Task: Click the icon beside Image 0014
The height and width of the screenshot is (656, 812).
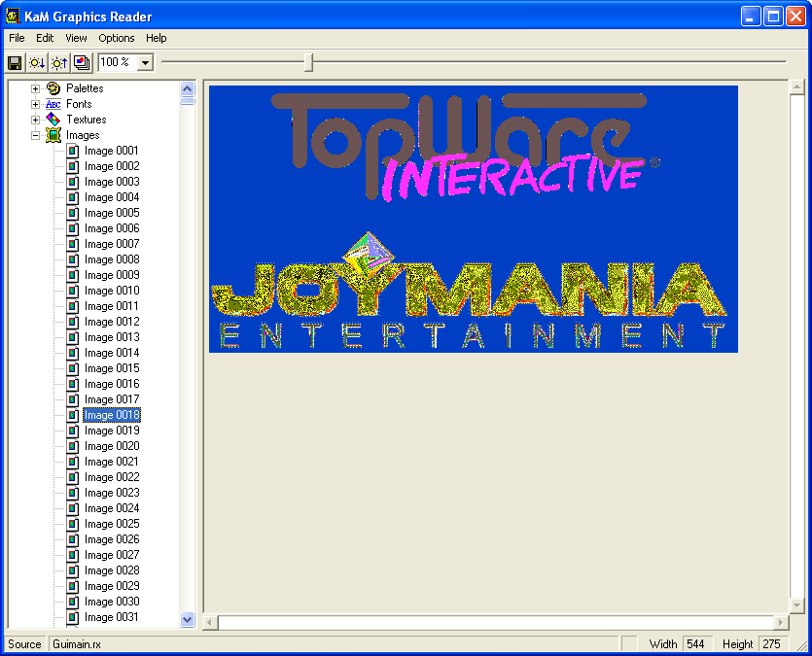Action: (73, 353)
